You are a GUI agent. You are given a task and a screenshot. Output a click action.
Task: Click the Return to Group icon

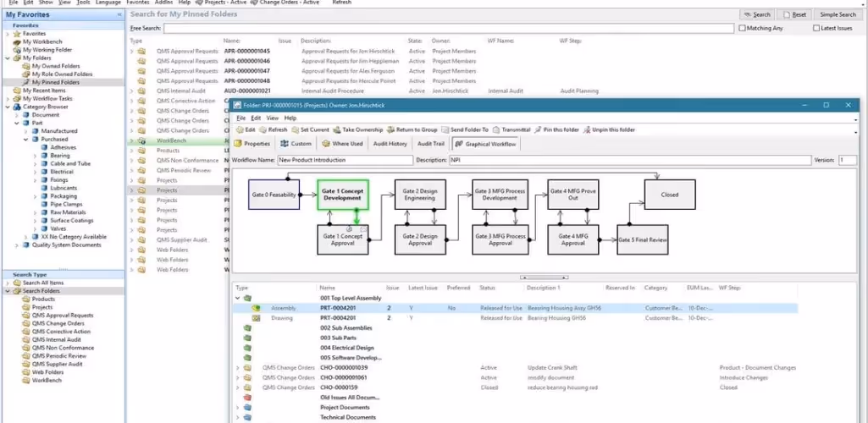click(391, 130)
